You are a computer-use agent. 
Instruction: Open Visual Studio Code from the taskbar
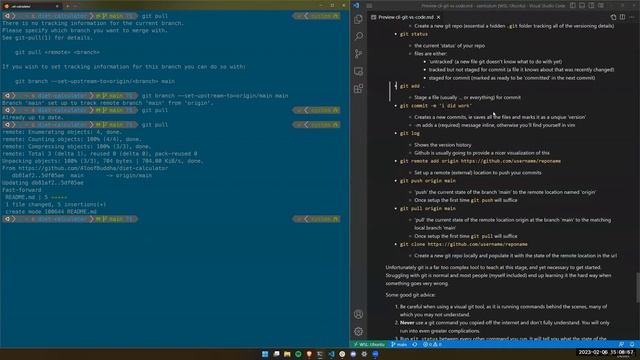click(x=331, y=354)
